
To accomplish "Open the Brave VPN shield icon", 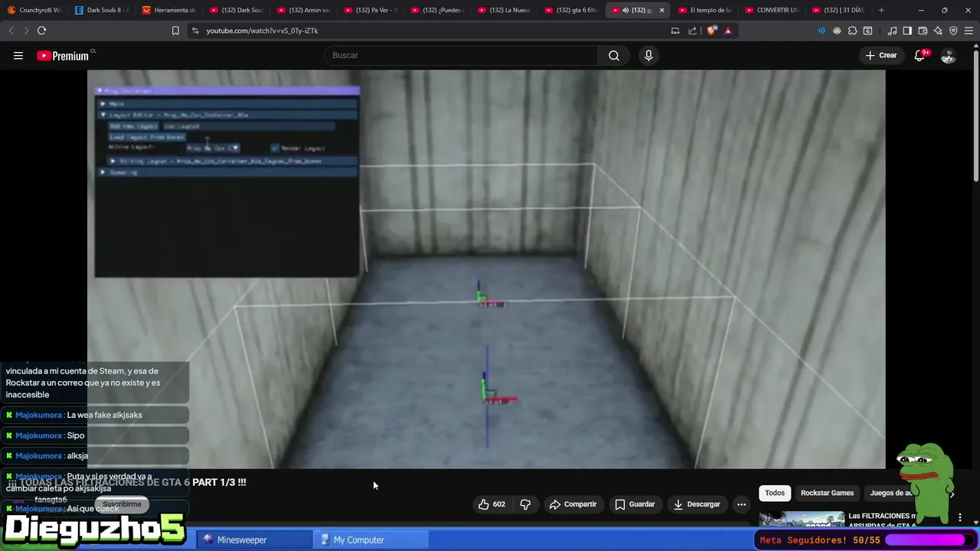I will coord(953,31).
